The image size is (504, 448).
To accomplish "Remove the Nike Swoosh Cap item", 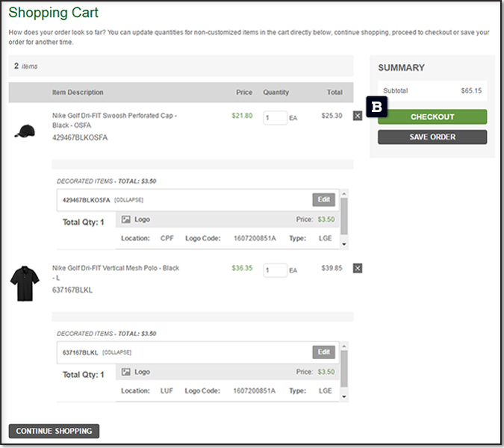I will click(x=357, y=116).
